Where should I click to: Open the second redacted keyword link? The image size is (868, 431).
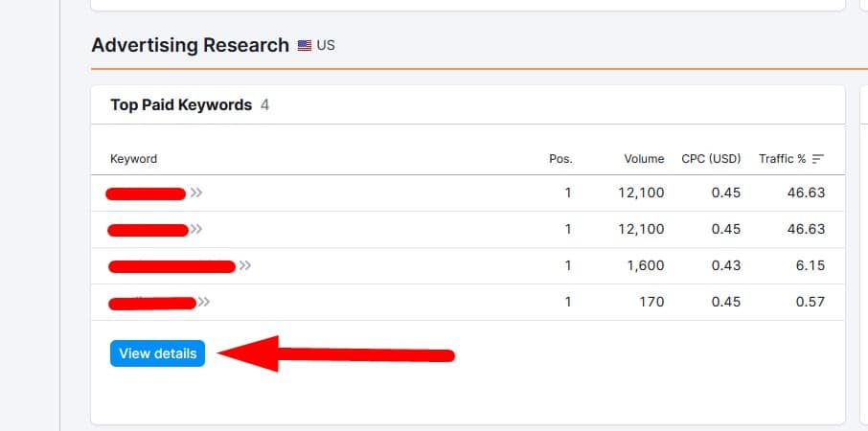[x=148, y=230]
